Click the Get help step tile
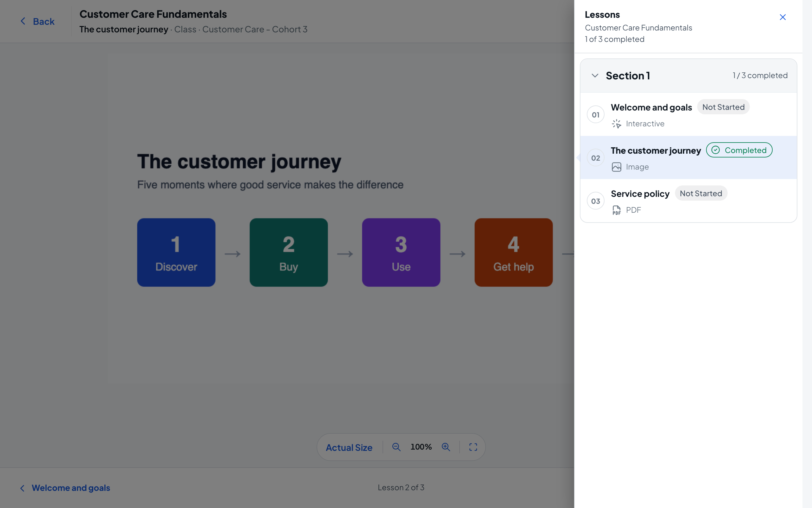This screenshot has height=508, width=812. click(514, 252)
